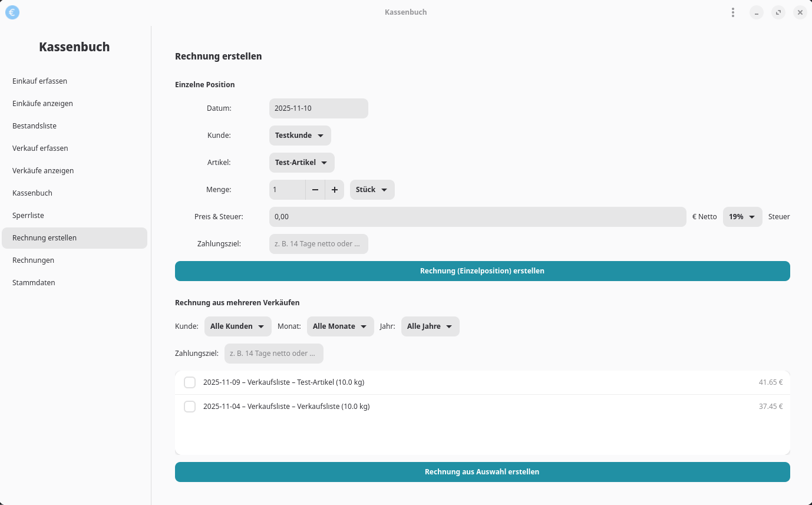Maximize the Kassenbuch window
The image size is (812, 505).
(778, 12)
